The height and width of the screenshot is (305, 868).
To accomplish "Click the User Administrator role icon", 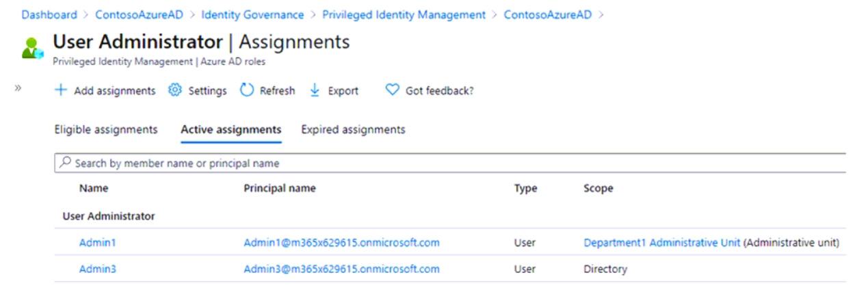I will (x=29, y=49).
